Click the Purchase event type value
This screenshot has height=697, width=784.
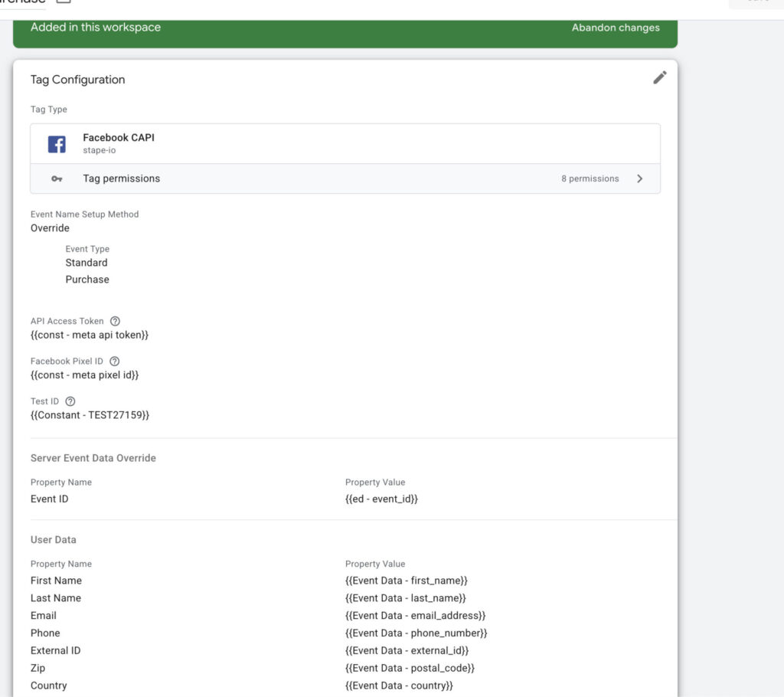point(87,280)
